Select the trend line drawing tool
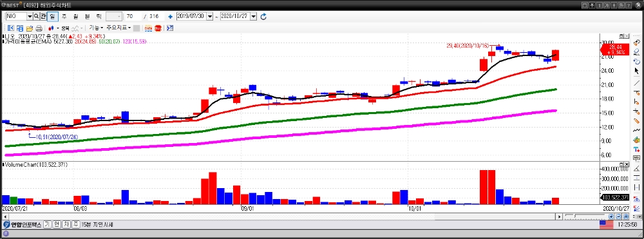 pyautogui.click(x=637, y=83)
